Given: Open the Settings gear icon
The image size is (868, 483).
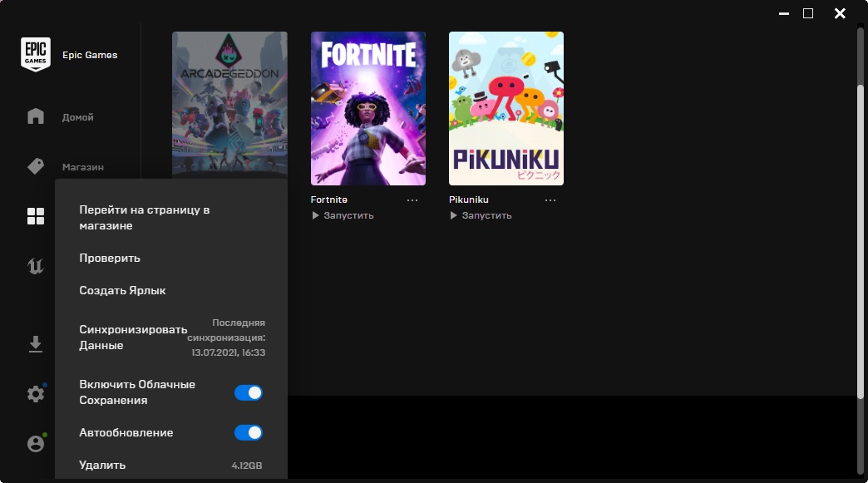Looking at the screenshot, I should click(x=36, y=394).
